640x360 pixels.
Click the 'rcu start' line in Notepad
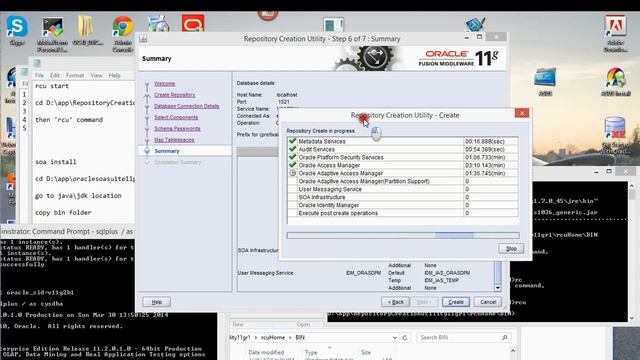click(x=52, y=86)
